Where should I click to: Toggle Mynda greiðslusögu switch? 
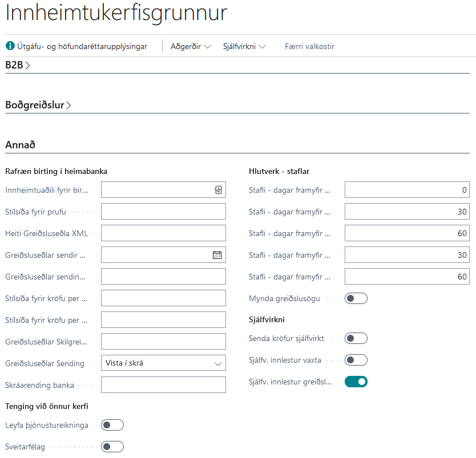(x=356, y=298)
